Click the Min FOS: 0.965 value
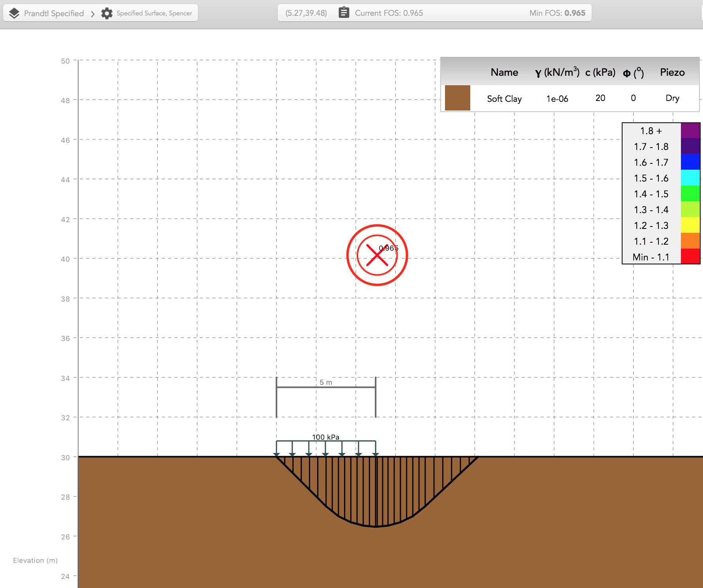The image size is (703, 588). click(557, 13)
